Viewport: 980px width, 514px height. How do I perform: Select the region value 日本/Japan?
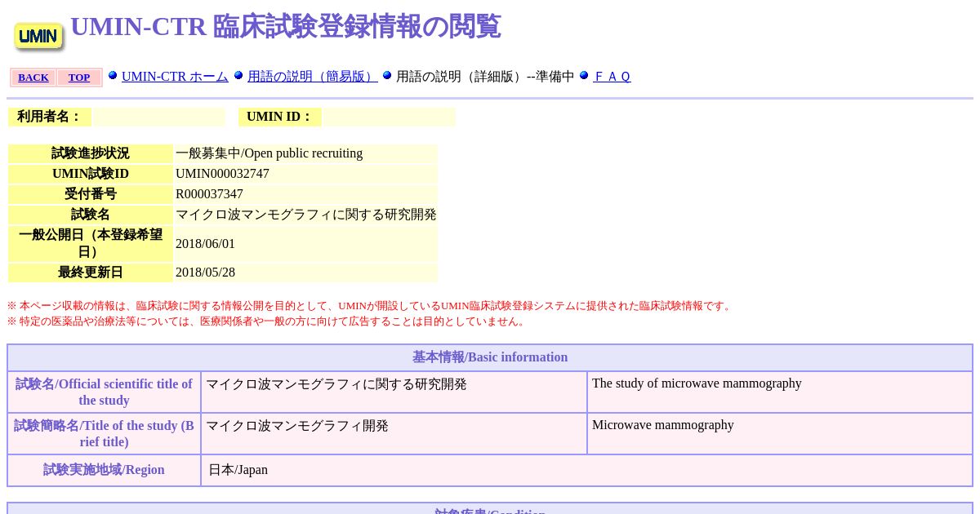tap(238, 470)
